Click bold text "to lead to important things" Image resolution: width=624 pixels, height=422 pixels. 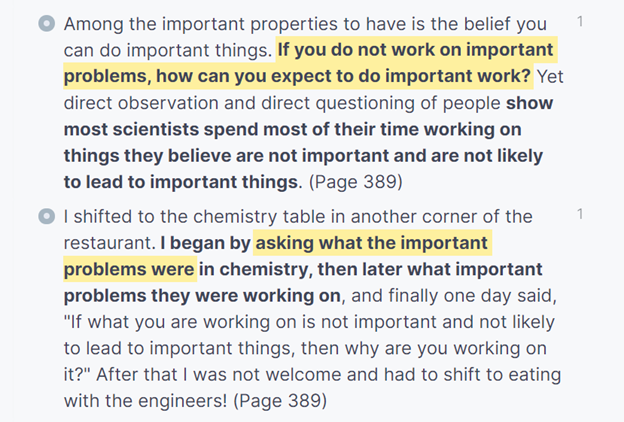tap(181, 182)
